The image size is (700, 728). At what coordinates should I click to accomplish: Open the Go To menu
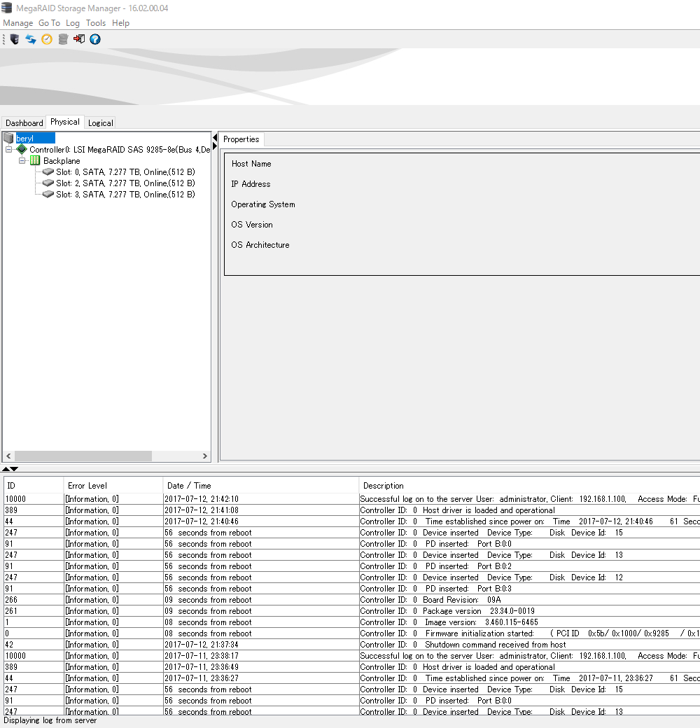pos(49,22)
